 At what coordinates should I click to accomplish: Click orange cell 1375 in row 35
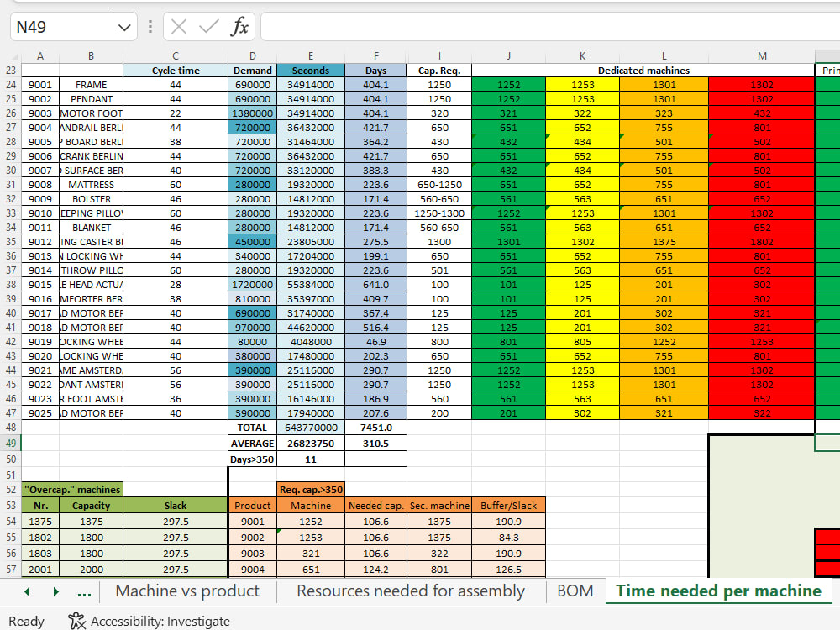(x=664, y=242)
